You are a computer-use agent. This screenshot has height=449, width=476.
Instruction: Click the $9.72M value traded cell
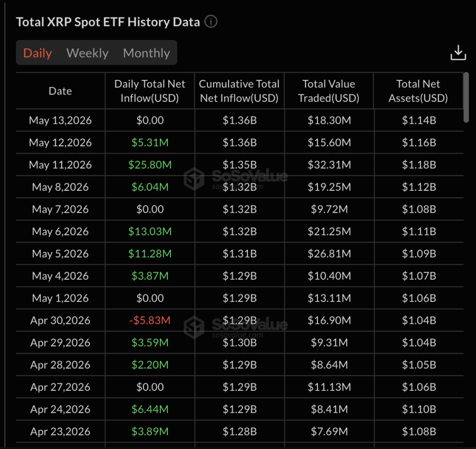pyautogui.click(x=330, y=209)
